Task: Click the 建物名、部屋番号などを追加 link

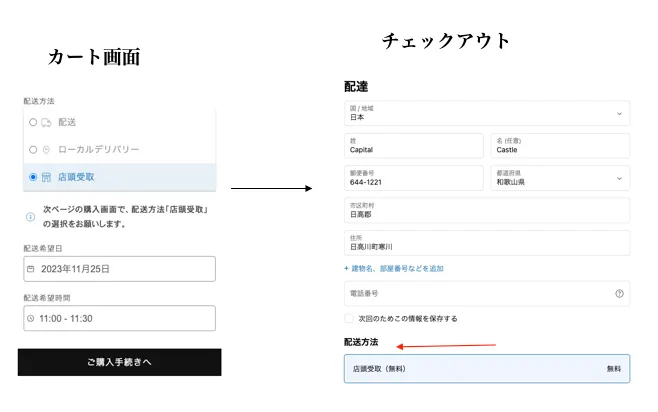Action: (x=394, y=268)
